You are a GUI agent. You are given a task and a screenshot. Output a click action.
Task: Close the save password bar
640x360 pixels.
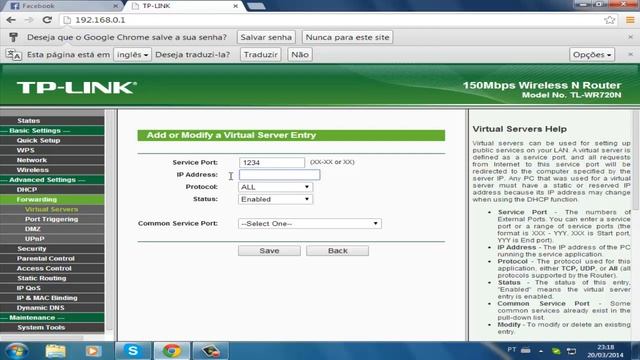pos(631,37)
